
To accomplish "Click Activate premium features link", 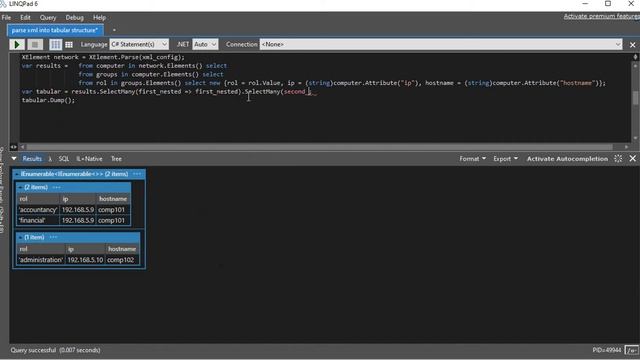I will tap(602, 16).
